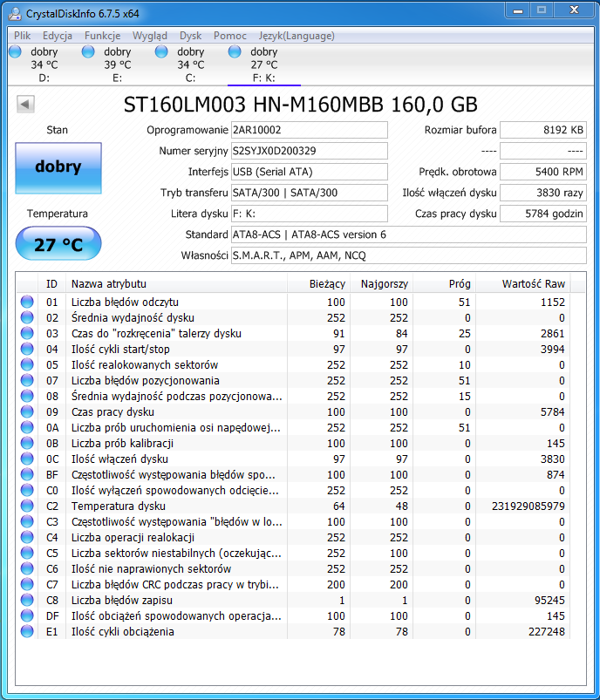Open the Dysk menu
Screen dimensions: 600x700
[x=190, y=36]
